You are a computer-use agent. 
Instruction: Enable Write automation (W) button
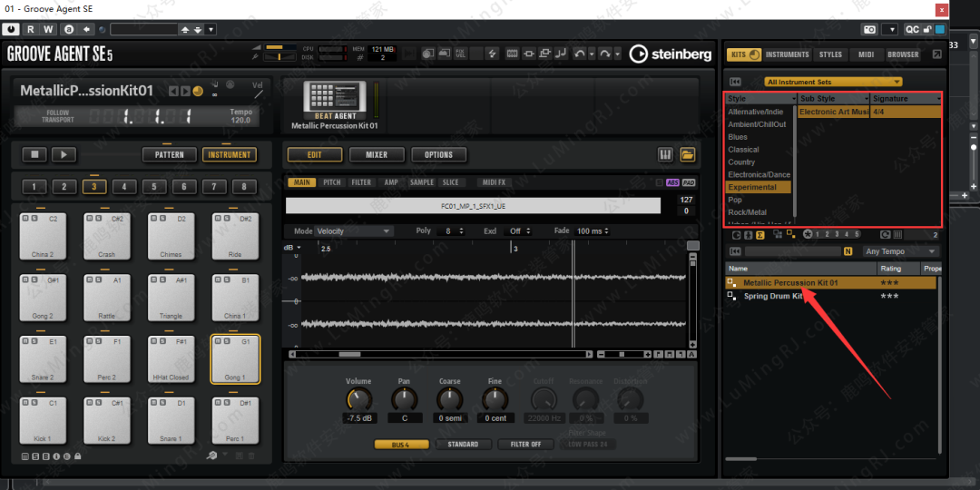(x=49, y=29)
